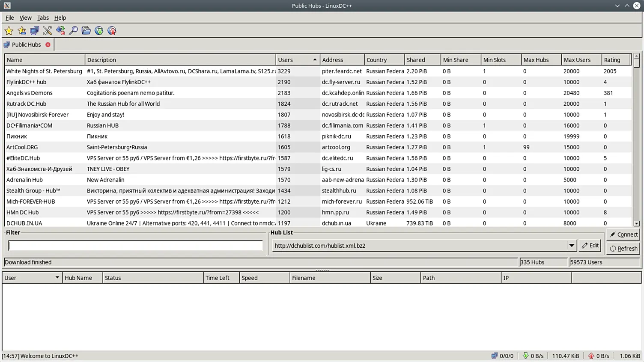Viewport: 644px width, 362px height.
Task: Open the Favorite Hubs window
Action: click(x=9, y=30)
